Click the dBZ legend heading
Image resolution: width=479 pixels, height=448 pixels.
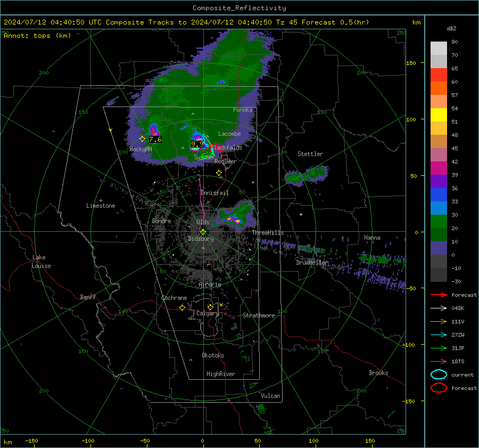point(451,29)
